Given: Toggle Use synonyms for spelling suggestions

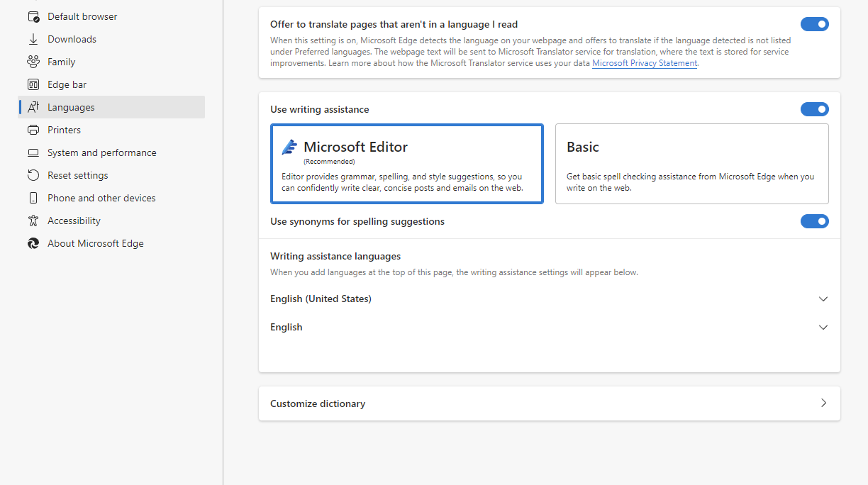Looking at the screenshot, I should (x=814, y=221).
